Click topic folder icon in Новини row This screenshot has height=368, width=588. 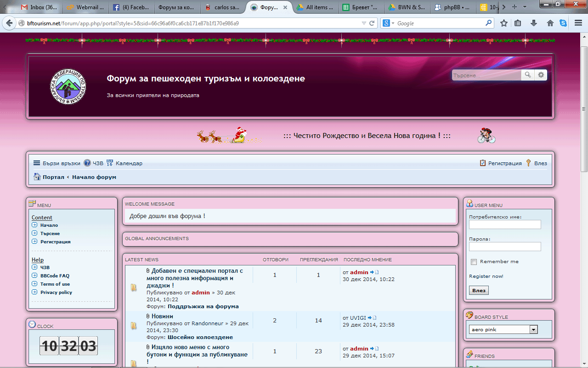[x=134, y=326]
